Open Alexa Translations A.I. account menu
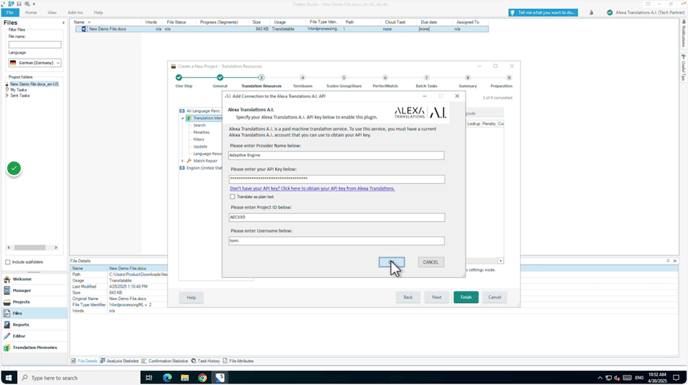This screenshot has height=385, width=688. point(645,13)
